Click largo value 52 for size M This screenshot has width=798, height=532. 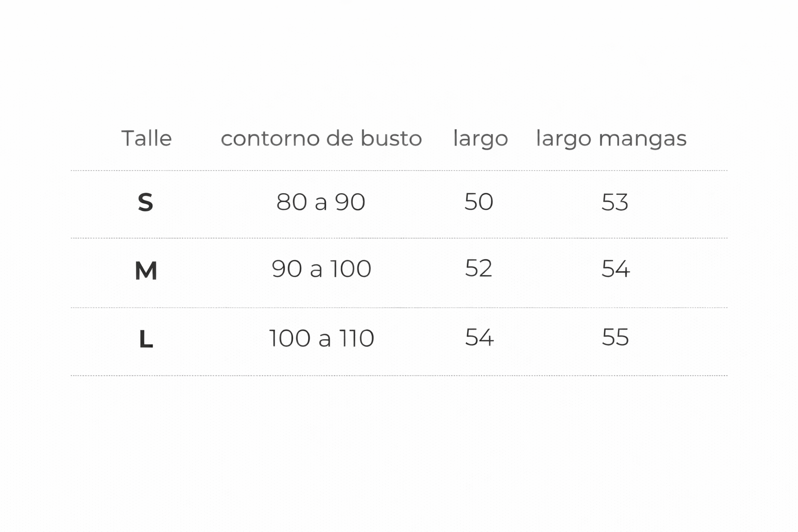pos(478,269)
